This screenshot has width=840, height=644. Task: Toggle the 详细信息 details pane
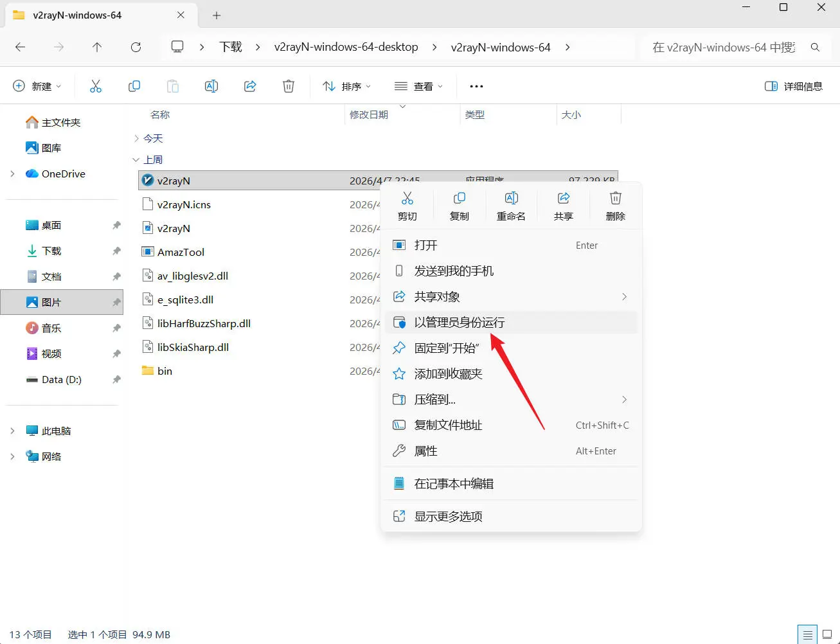point(794,86)
